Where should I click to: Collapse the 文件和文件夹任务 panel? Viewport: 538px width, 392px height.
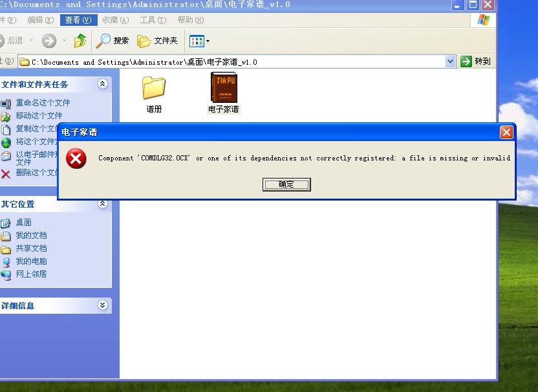pyautogui.click(x=102, y=84)
